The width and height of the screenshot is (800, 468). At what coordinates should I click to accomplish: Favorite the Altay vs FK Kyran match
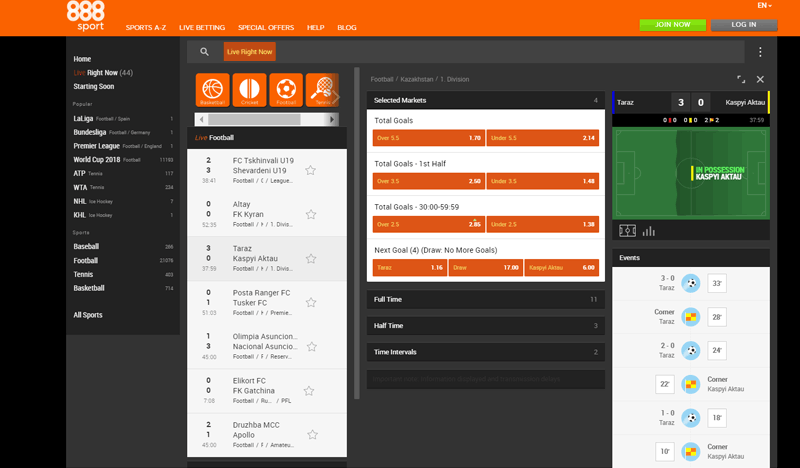311,214
